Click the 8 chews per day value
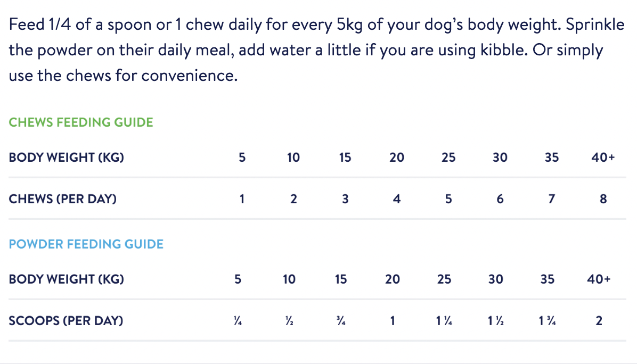 [x=603, y=199]
